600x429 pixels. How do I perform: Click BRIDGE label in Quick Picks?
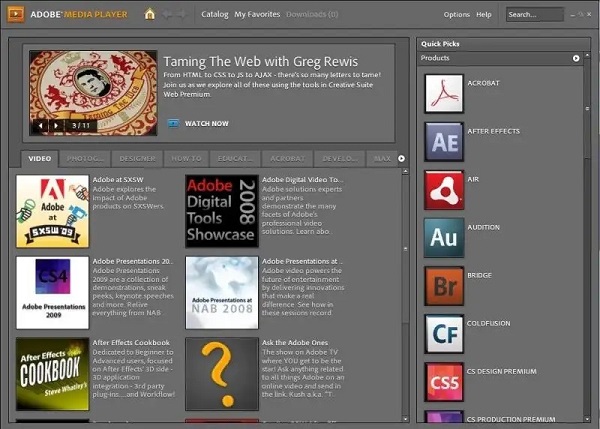tap(479, 275)
